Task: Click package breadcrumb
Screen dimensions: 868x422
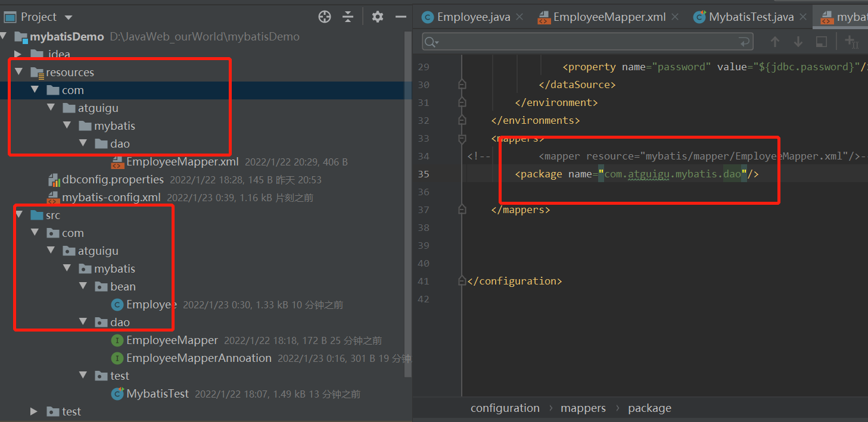Action: pyautogui.click(x=649, y=408)
